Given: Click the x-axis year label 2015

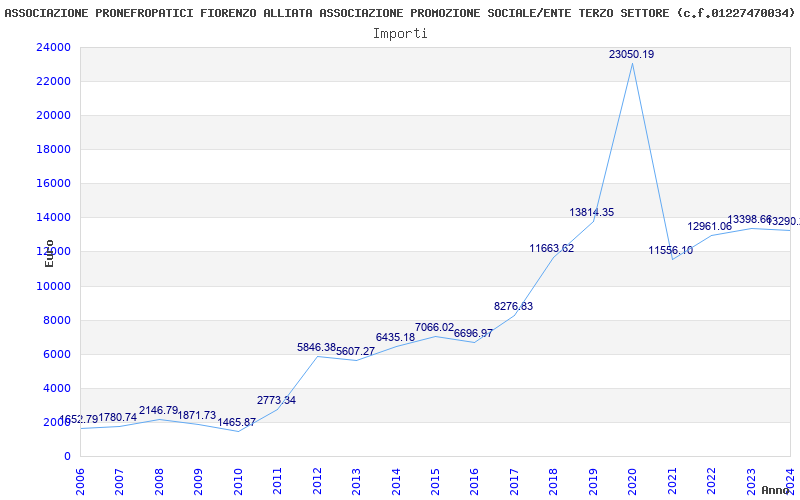Looking at the screenshot, I should 435,482.
